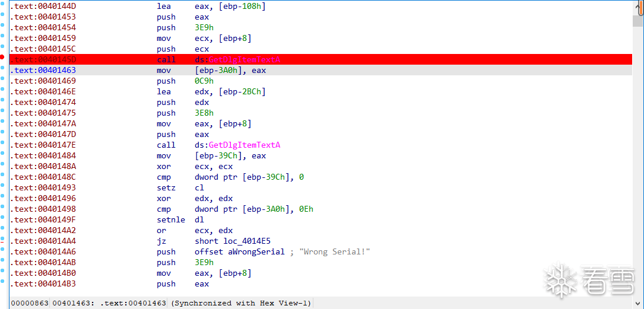The image size is (644, 309).
Task: Click the second GetDlgItemTextA call at 0040147E
Action: coord(237,145)
